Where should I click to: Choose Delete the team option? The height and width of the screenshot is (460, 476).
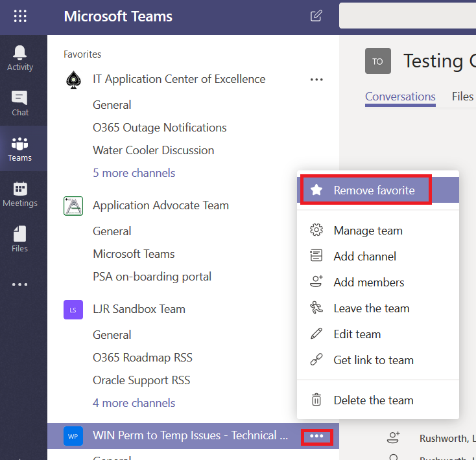click(x=373, y=400)
